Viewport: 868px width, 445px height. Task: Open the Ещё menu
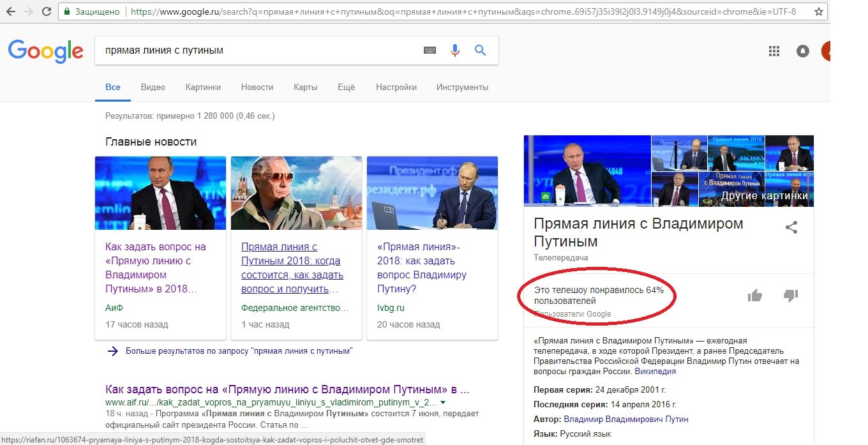click(x=346, y=87)
